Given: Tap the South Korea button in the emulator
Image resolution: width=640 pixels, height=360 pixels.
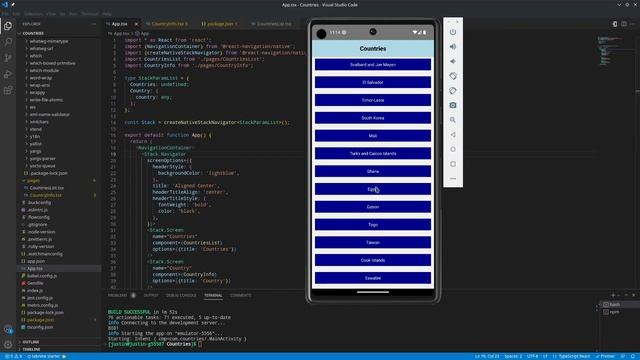Looking at the screenshot, I should 373,118.
